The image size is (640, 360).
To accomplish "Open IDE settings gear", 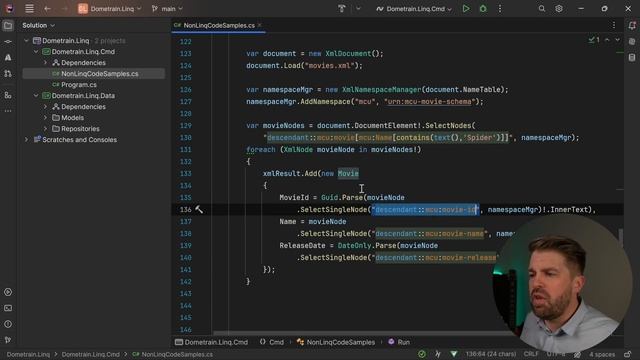I will tap(559, 9).
